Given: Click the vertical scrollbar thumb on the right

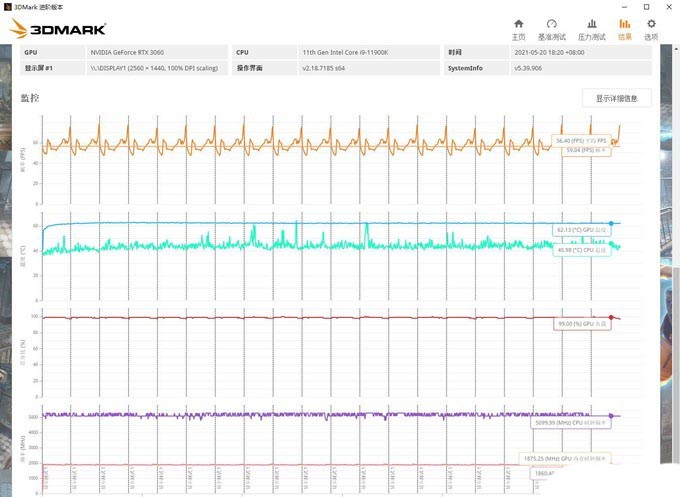Looking at the screenshot, I should click(x=676, y=364).
